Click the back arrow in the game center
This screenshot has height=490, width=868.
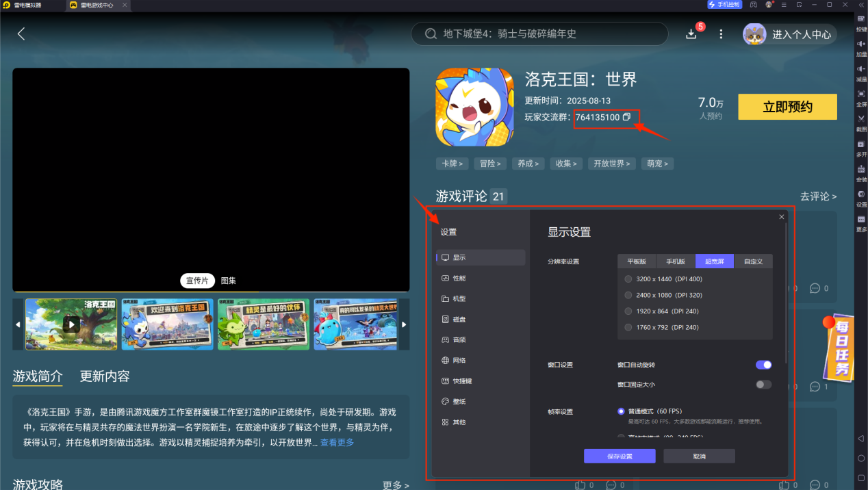pos(21,34)
